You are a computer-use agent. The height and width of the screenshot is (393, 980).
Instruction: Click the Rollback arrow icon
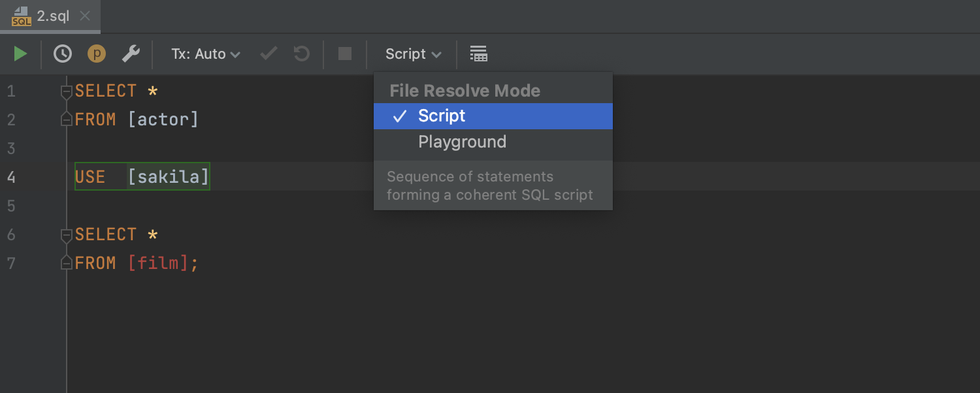[x=301, y=54]
